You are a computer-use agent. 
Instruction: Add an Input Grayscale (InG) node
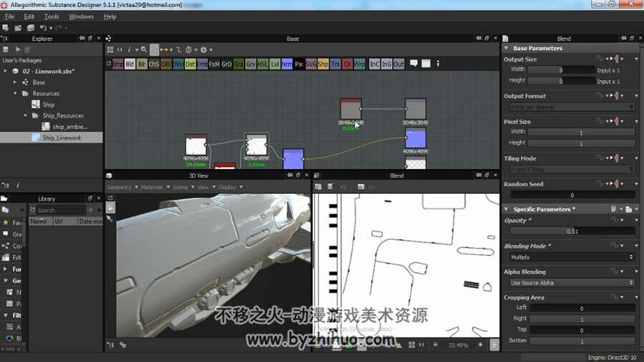point(386,64)
